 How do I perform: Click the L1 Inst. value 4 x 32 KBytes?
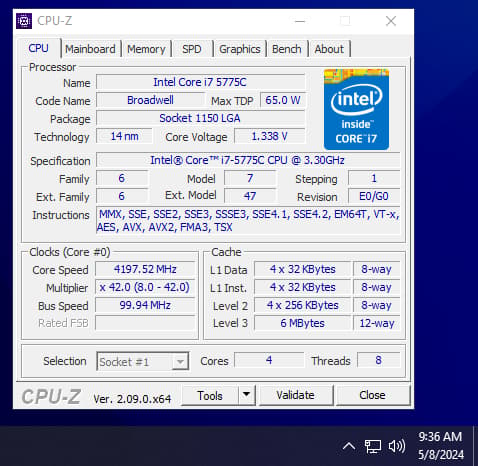(303, 287)
